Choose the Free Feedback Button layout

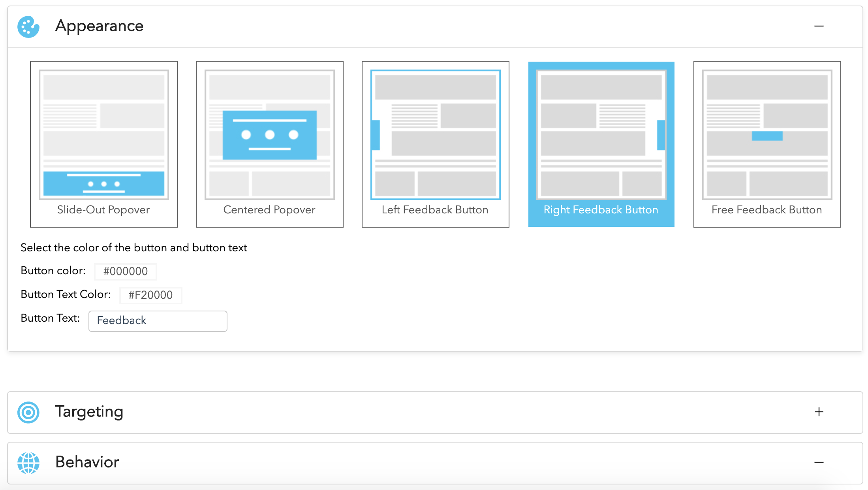(x=767, y=135)
